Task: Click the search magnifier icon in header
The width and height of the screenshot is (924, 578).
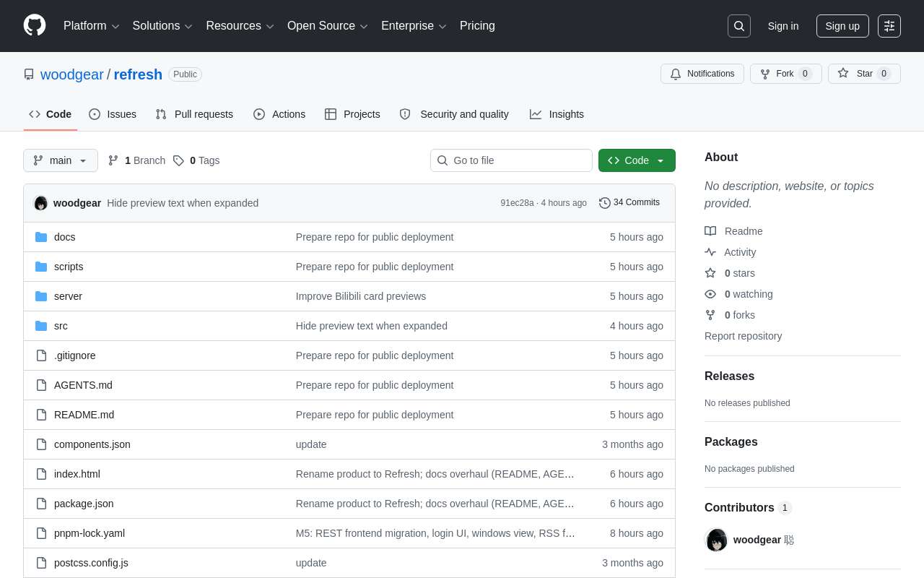Action: (739, 26)
